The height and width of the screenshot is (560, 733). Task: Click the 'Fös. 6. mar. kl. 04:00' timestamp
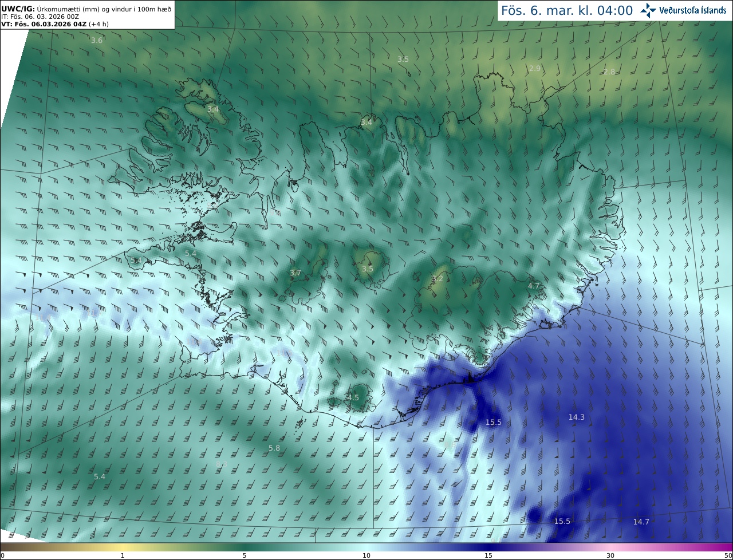point(567,10)
